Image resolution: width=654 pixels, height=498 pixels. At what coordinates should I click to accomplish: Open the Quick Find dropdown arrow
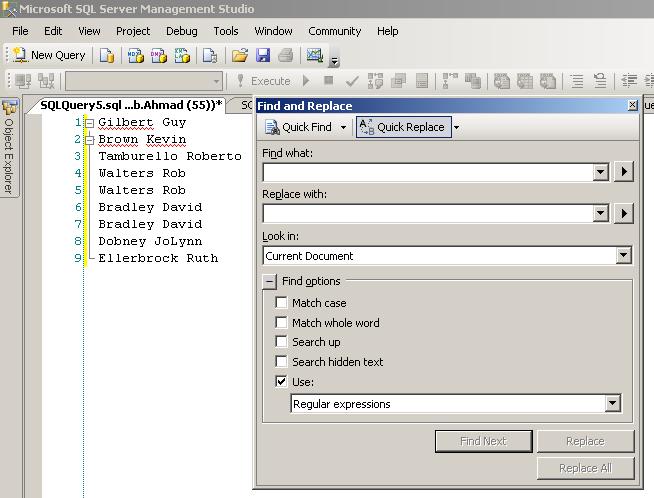343,127
